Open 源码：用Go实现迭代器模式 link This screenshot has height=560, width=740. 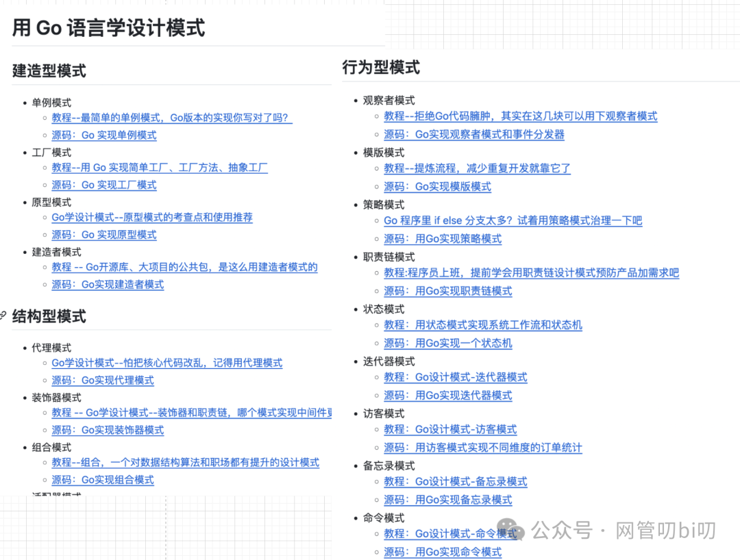point(448,396)
